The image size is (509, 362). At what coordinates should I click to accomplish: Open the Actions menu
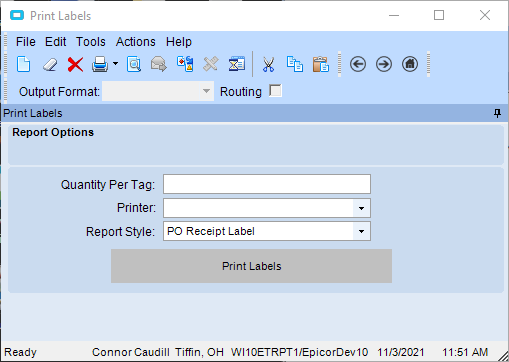pos(136,42)
